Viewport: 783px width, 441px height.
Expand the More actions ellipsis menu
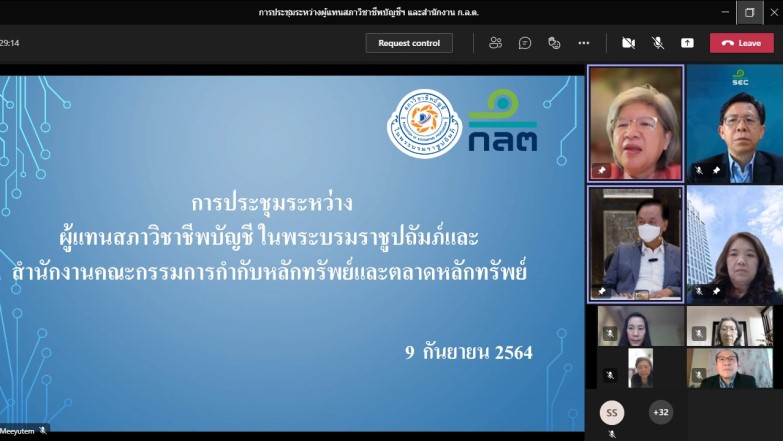tap(584, 43)
